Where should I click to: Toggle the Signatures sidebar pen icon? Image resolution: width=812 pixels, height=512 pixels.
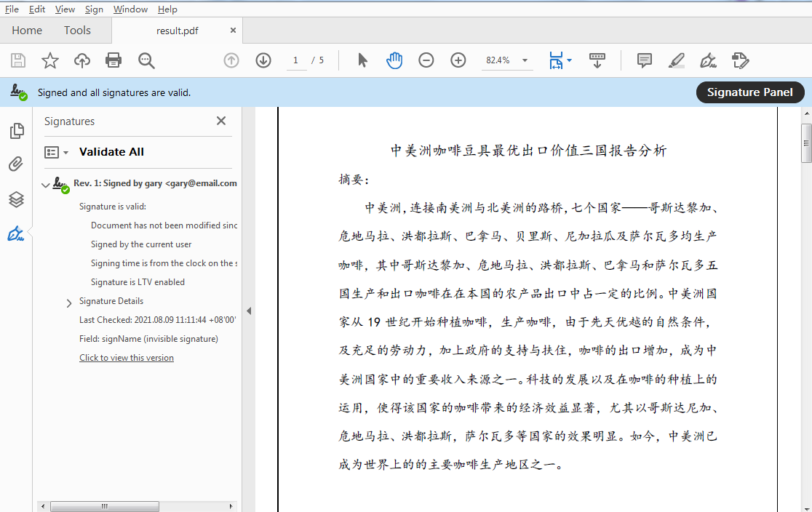pyautogui.click(x=15, y=234)
